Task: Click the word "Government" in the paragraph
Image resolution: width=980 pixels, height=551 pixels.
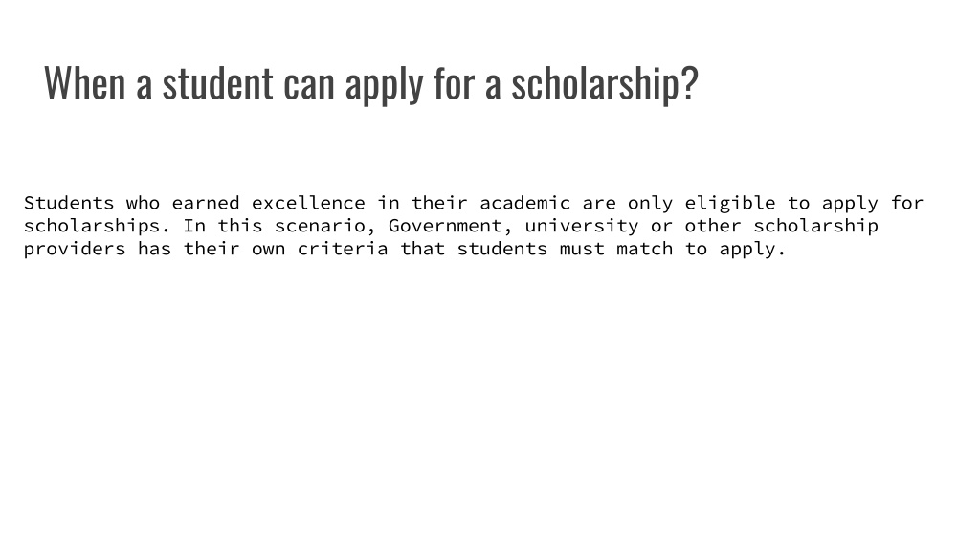Action: click(445, 226)
